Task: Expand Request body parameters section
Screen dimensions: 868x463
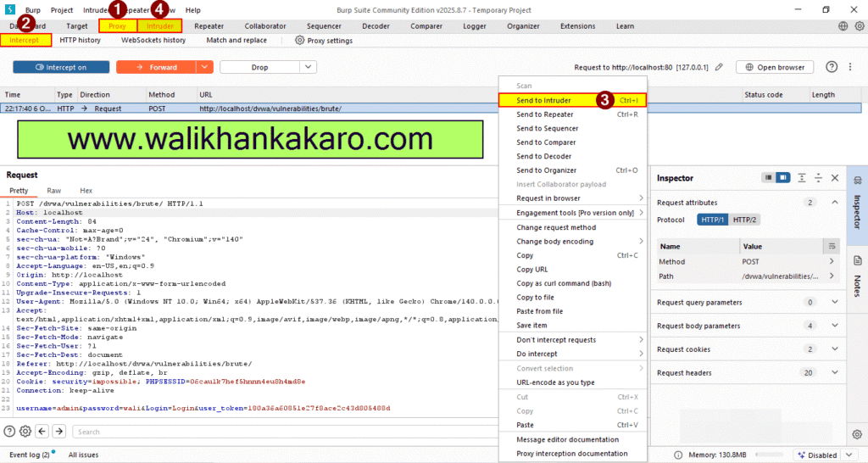Action: coord(835,326)
